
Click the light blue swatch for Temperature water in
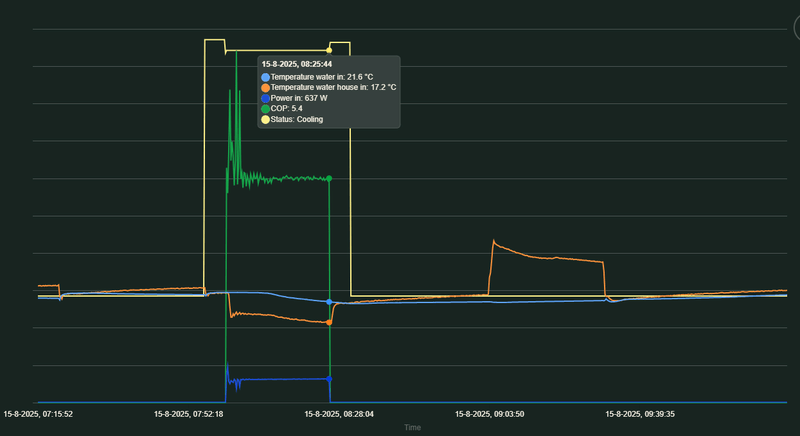(265, 77)
